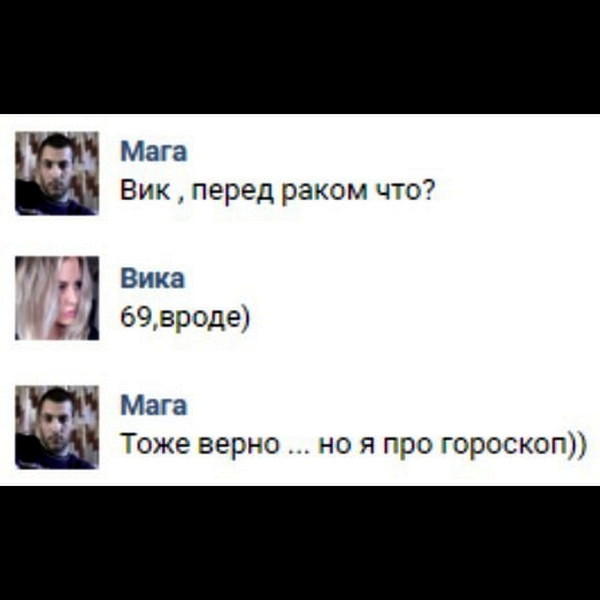Image resolution: width=600 pixels, height=600 pixels.
Task: Click the black bar below the chat
Action: click(300, 543)
